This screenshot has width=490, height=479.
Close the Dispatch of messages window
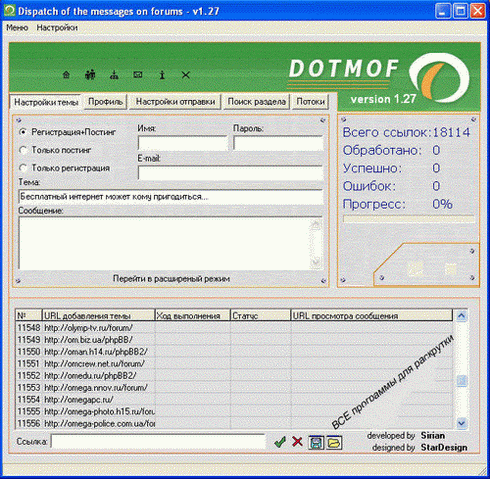coord(478,11)
